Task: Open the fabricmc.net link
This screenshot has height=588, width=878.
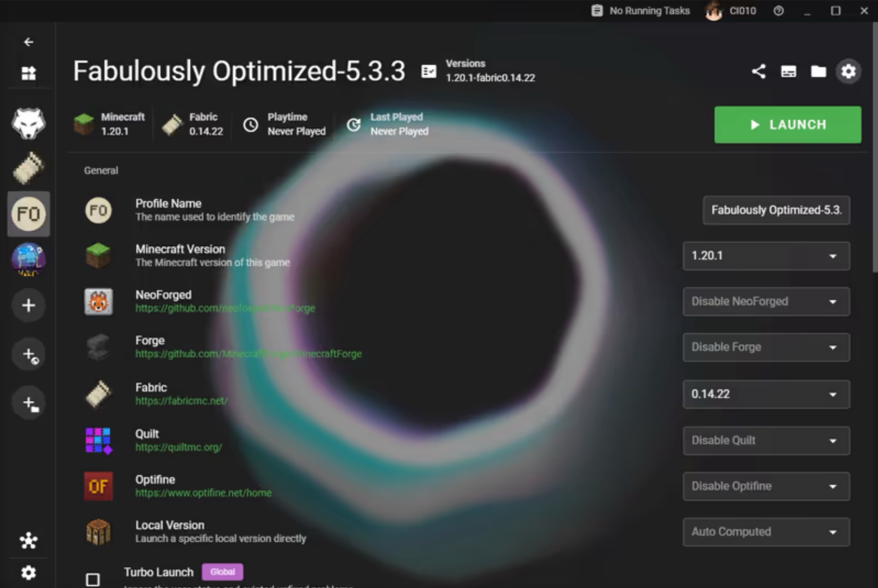Action: (181, 401)
